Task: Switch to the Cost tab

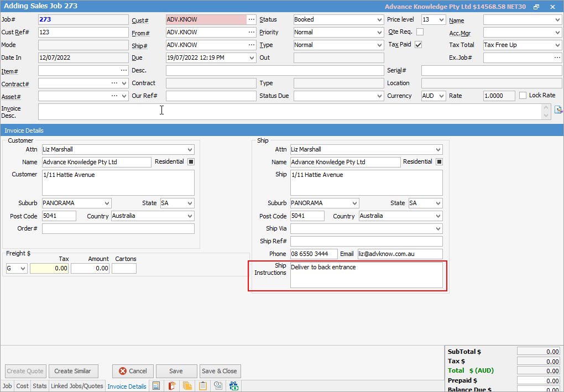Action: 23,386
